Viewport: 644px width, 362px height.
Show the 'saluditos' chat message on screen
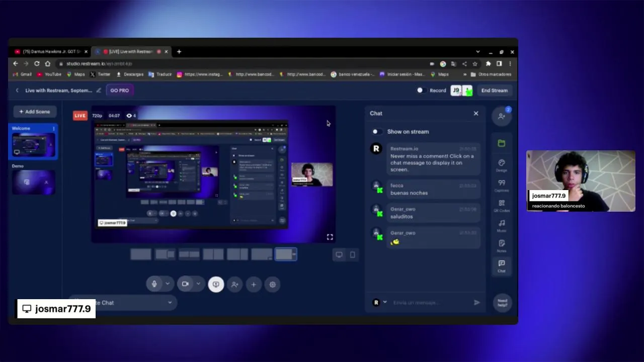coord(433,213)
